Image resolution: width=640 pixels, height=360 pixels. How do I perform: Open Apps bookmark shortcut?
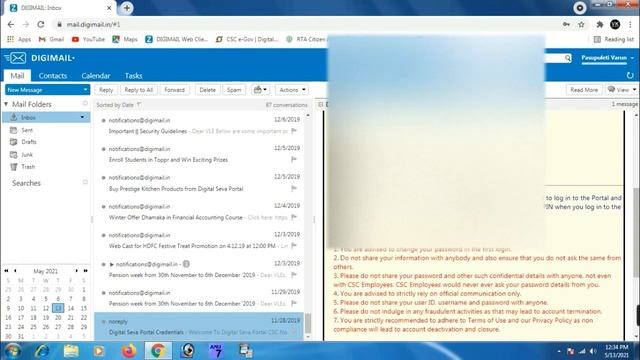(x=19, y=39)
